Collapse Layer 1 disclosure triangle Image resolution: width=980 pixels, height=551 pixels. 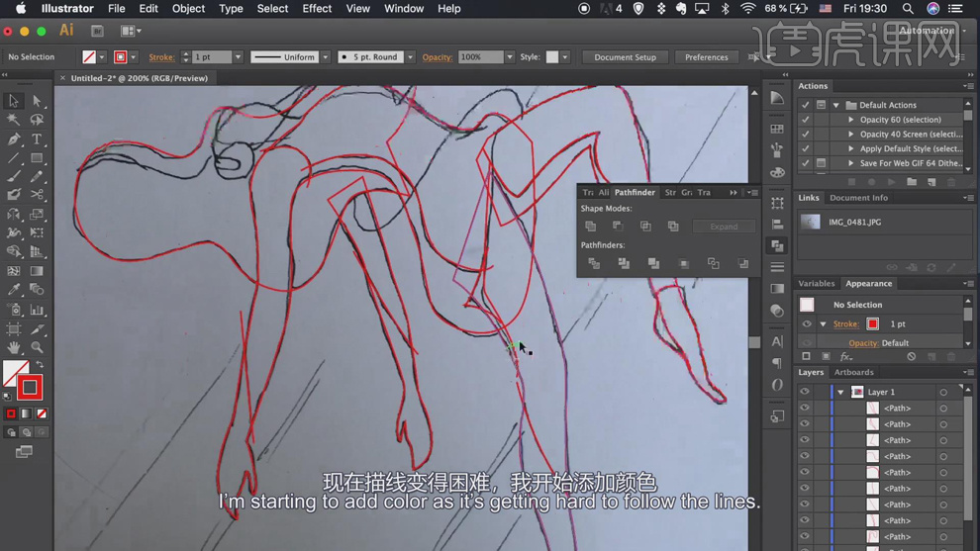click(x=840, y=392)
